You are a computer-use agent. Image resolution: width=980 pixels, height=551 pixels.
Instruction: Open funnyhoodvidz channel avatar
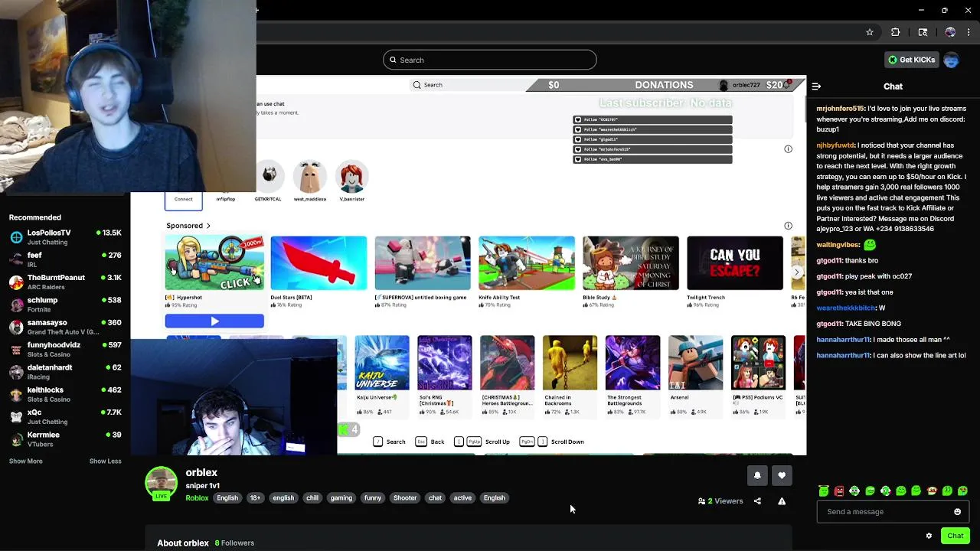(16, 349)
